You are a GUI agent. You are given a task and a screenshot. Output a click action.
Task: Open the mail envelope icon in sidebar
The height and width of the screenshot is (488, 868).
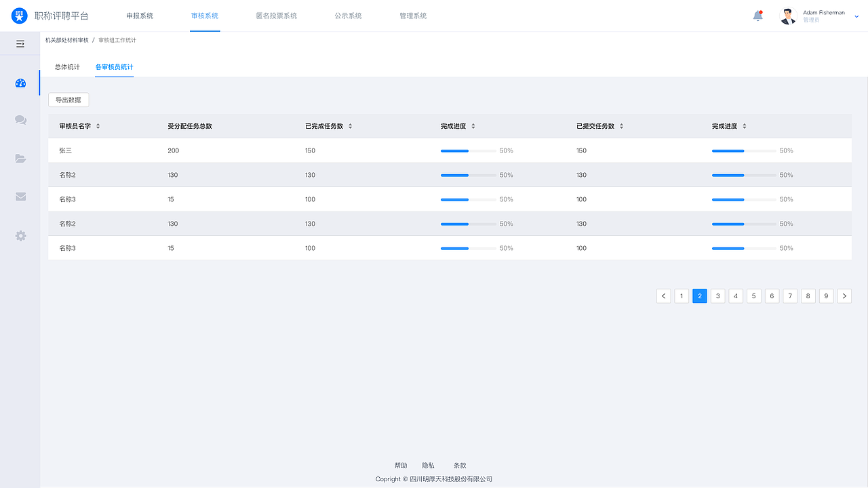click(20, 197)
